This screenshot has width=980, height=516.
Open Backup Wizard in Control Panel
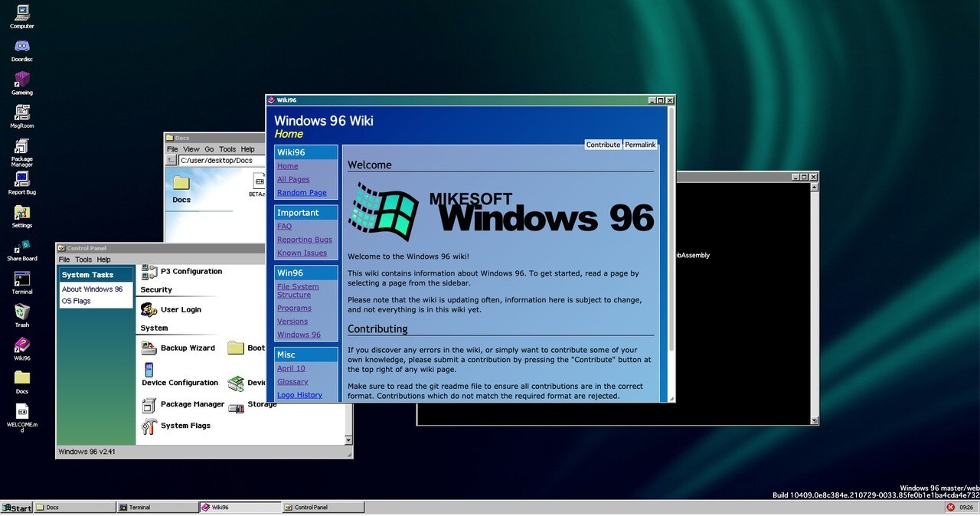pyautogui.click(x=149, y=348)
